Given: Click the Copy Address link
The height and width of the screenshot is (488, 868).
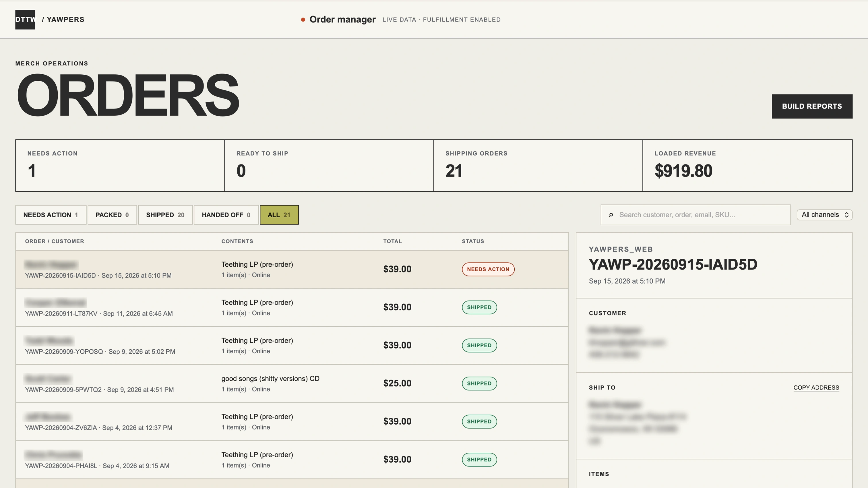Looking at the screenshot, I should (x=816, y=388).
